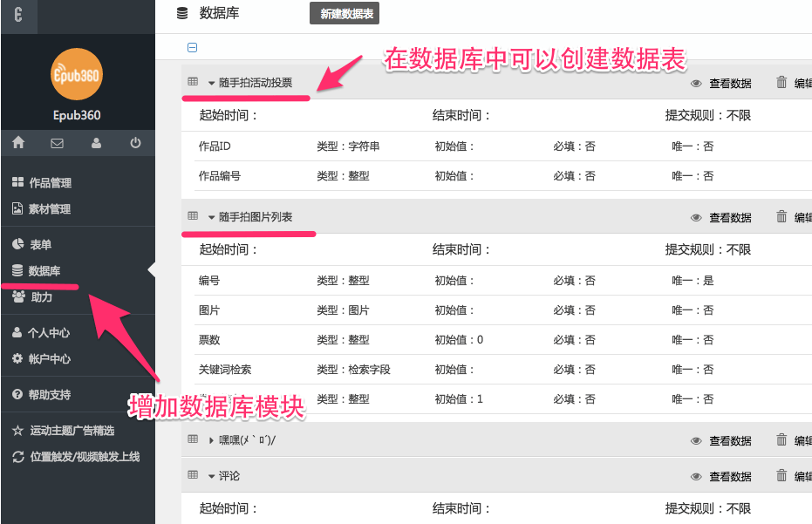View data of 随手拍活动投票 via eye icon
The width and height of the screenshot is (812, 524).
tap(697, 84)
